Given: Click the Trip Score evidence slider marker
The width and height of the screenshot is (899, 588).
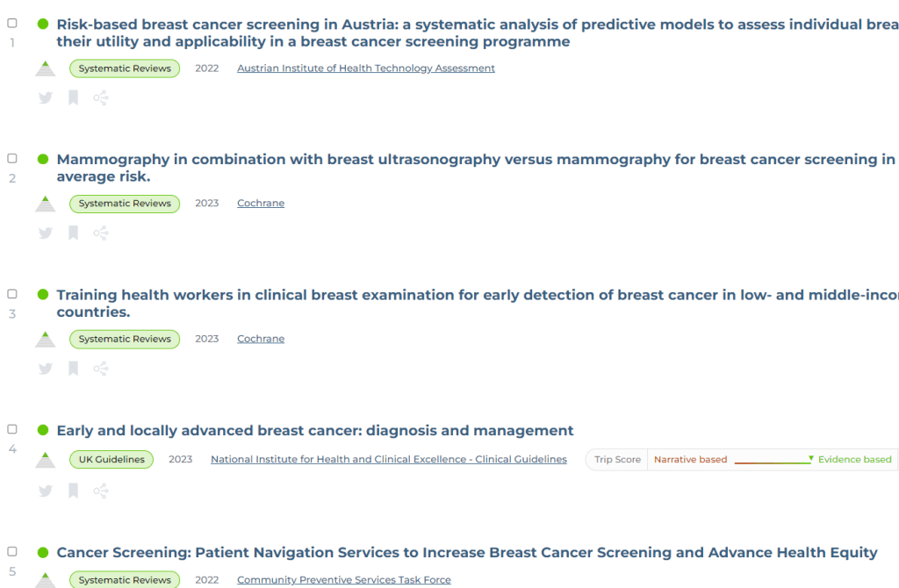Looking at the screenshot, I should point(811,458).
